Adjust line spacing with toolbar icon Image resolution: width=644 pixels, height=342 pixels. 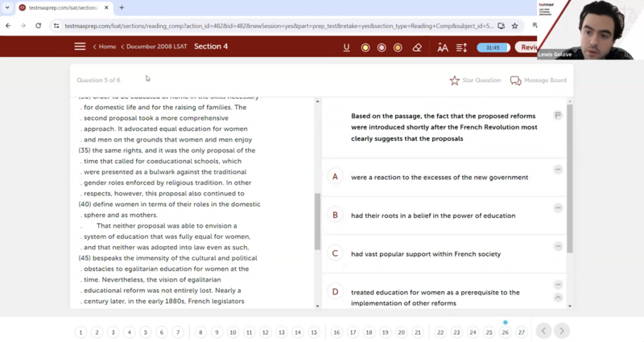pyautogui.click(x=461, y=47)
